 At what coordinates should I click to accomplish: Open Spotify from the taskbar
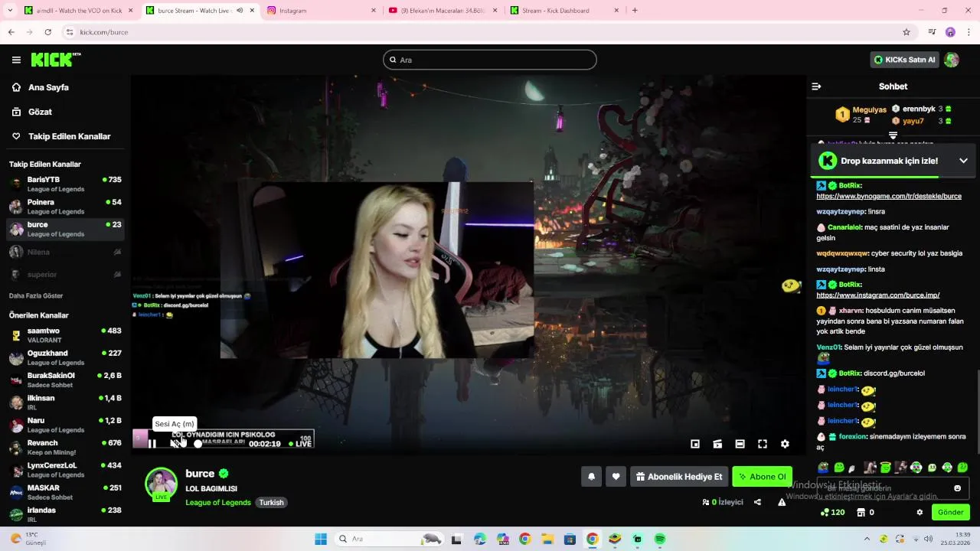[660, 539]
